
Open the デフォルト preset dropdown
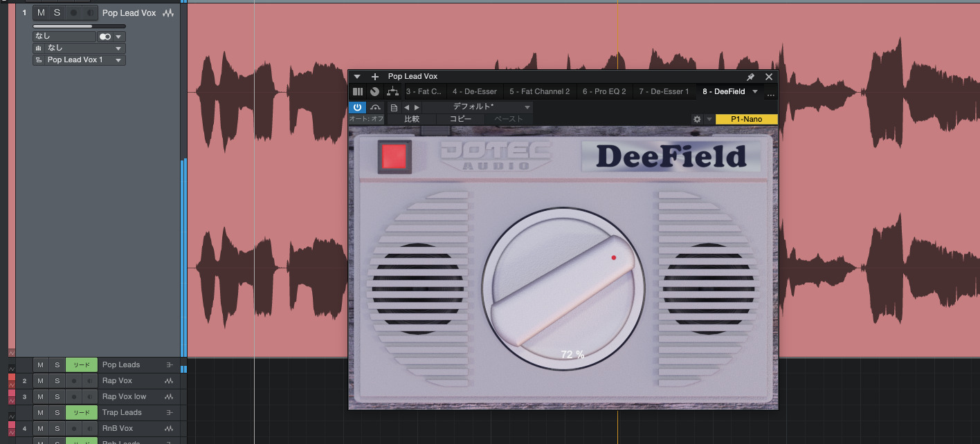tap(478, 107)
